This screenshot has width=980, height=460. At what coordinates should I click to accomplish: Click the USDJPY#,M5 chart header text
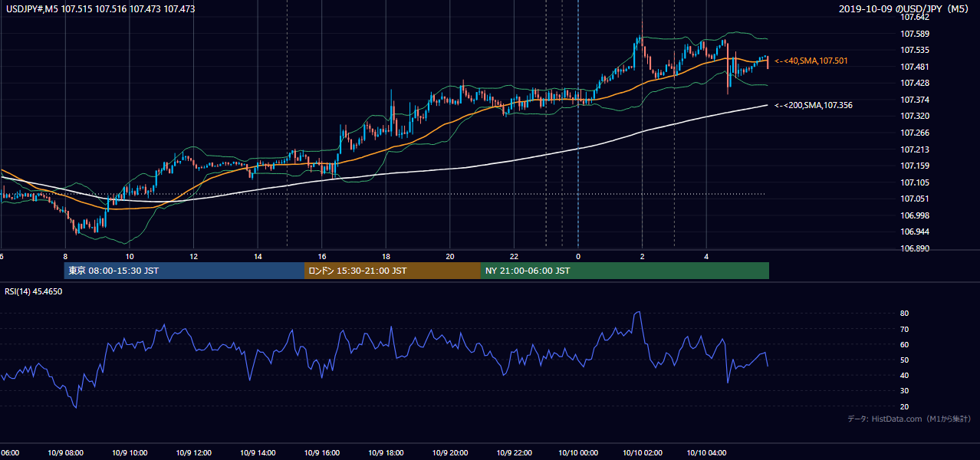coord(100,9)
